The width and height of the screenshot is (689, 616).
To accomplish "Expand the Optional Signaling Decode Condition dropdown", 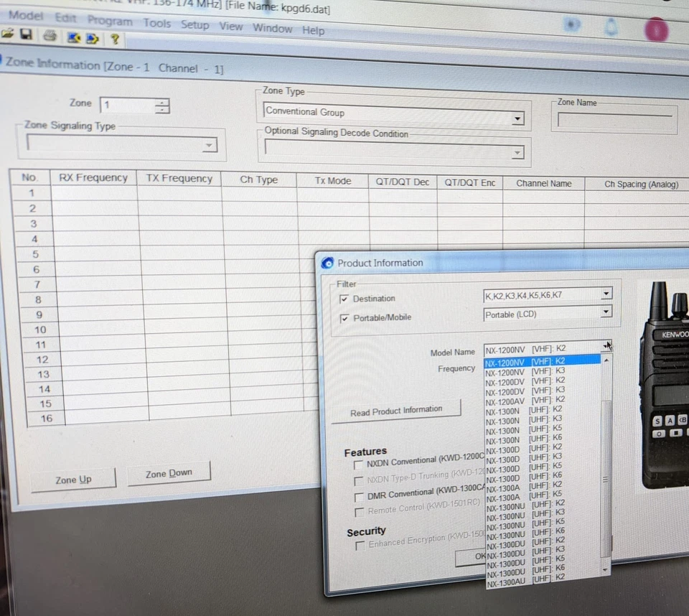I will tap(516, 152).
